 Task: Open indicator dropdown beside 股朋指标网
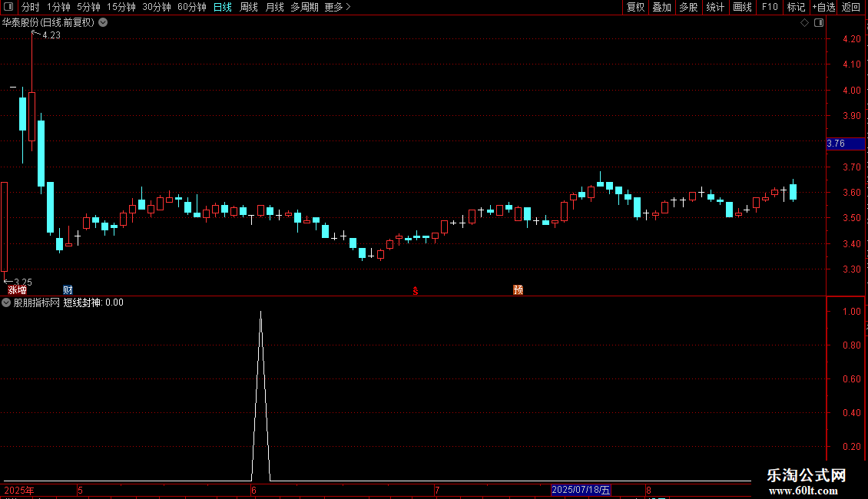pyautogui.click(x=6, y=302)
